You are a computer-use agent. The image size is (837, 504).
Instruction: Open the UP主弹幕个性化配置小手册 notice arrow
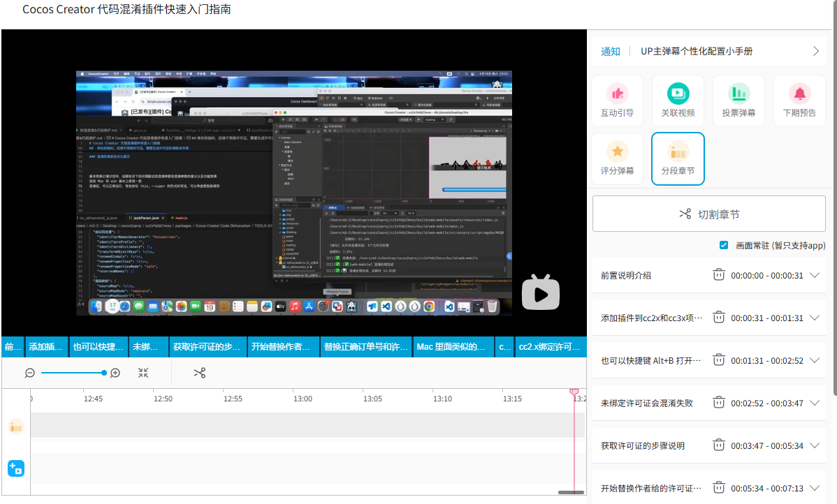[x=815, y=51]
